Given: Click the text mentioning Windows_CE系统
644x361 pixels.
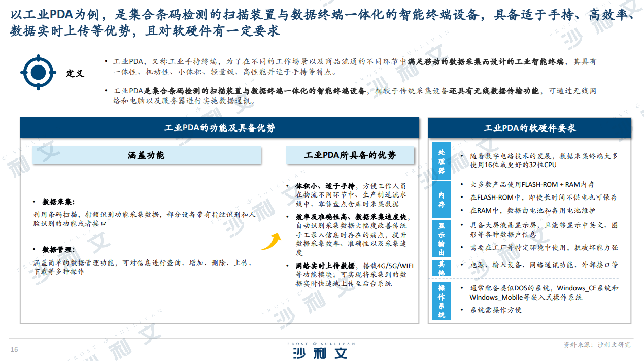Looking at the screenshot, I should point(544,292).
